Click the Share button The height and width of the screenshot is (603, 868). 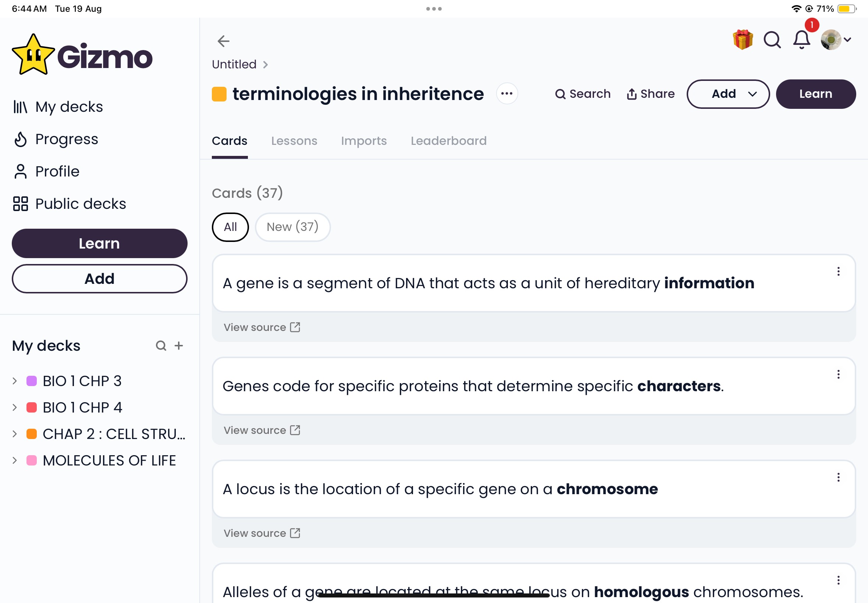point(650,94)
